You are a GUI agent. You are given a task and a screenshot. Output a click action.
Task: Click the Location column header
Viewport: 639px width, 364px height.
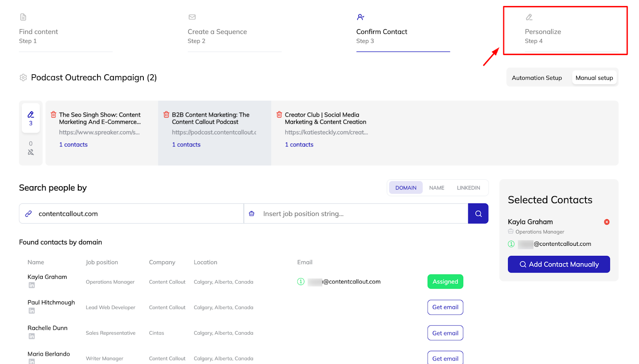click(x=205, y=262)
